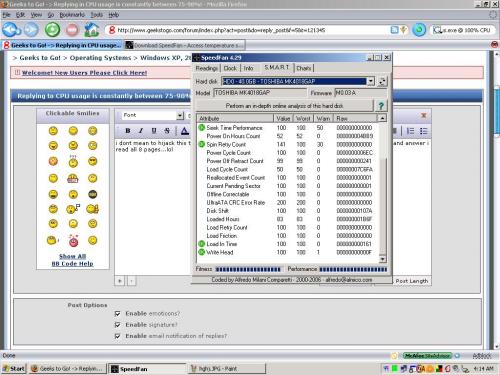Open the BB Code Help link
Image resolution: width=500 pixels, height=375 pixels.
[x=72, y=264]
